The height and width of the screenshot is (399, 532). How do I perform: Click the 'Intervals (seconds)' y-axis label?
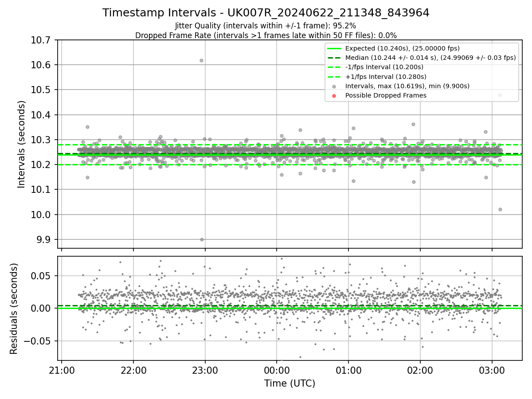22,144
